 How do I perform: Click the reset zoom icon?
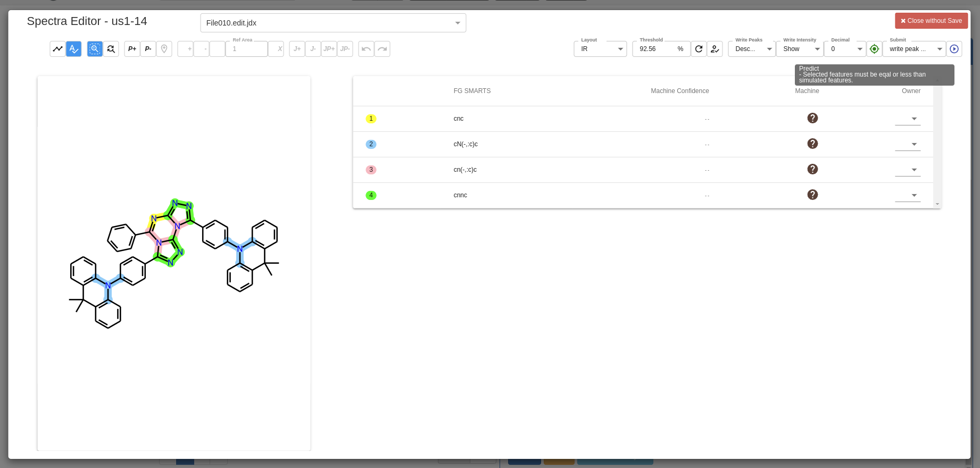tap(111, 49)
